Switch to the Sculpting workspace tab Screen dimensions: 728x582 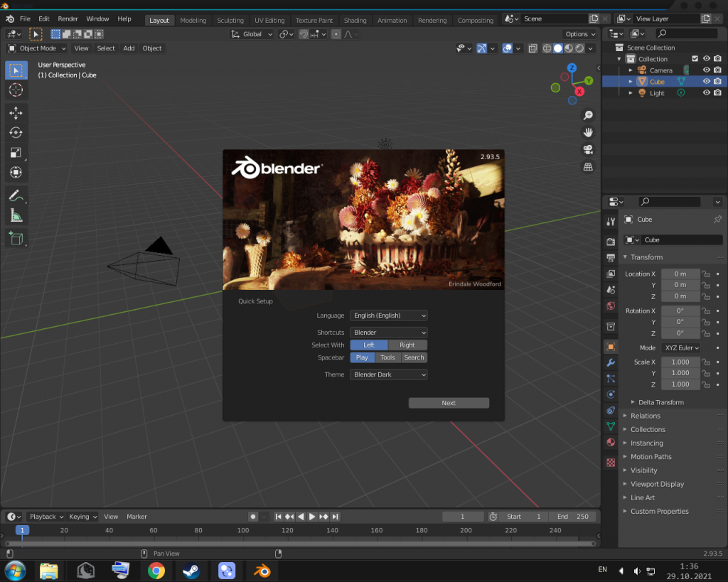tap(230, 20)
